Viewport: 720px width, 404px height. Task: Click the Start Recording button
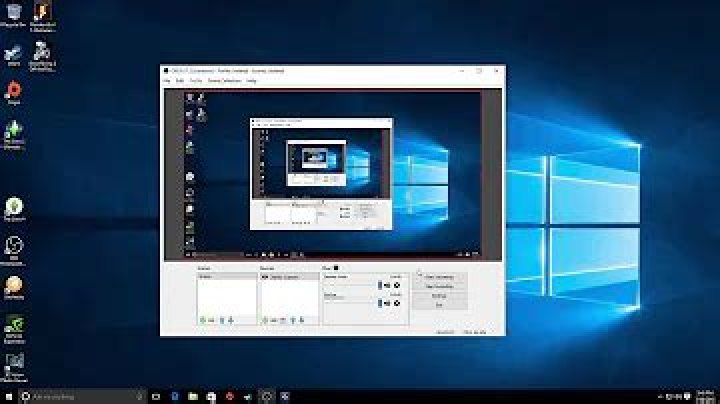tap(438, 286)
